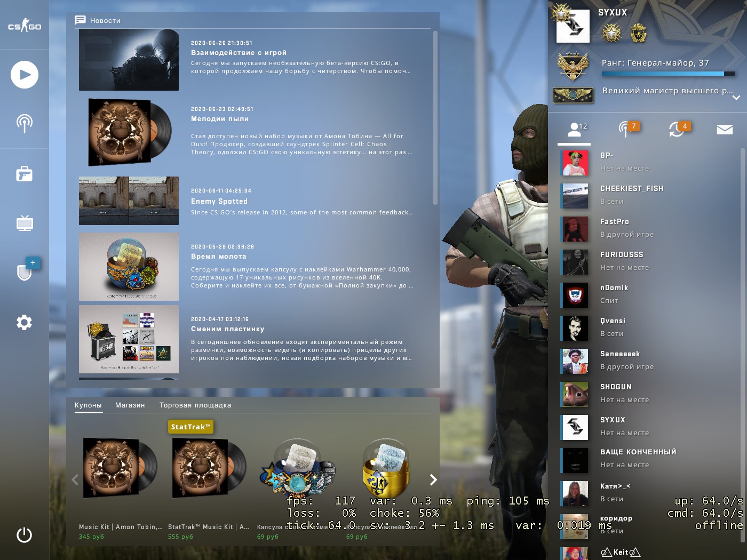747x560 pixels.
Task: Show next store items arrow
Action: [x=433, y=479]
